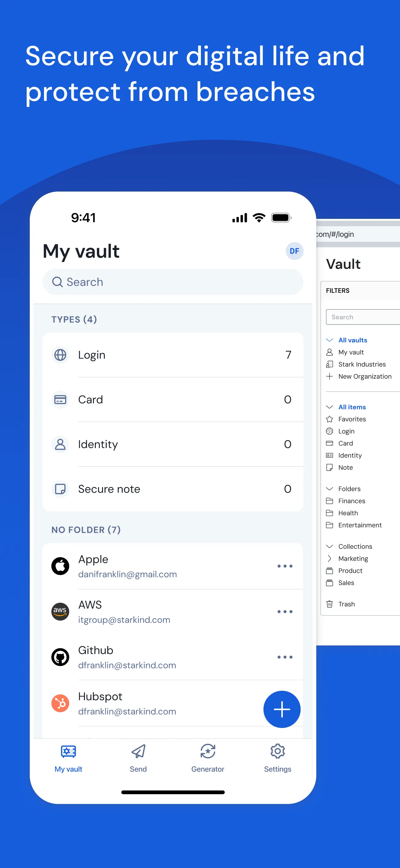Collapse the All vaults section
Screen dimensions: 400x868
330,340
